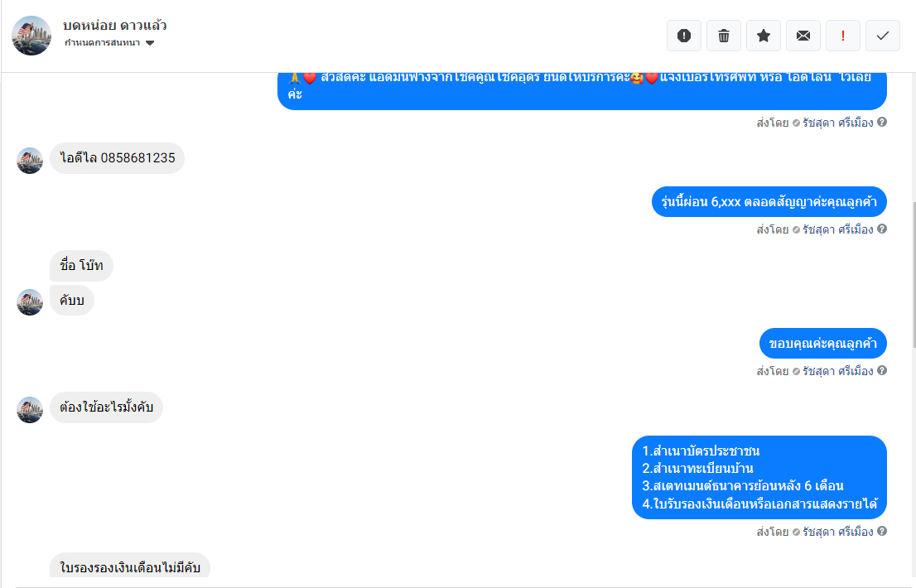
Task: Select the message with Line ID 0858681235
Action: point(117,157)
